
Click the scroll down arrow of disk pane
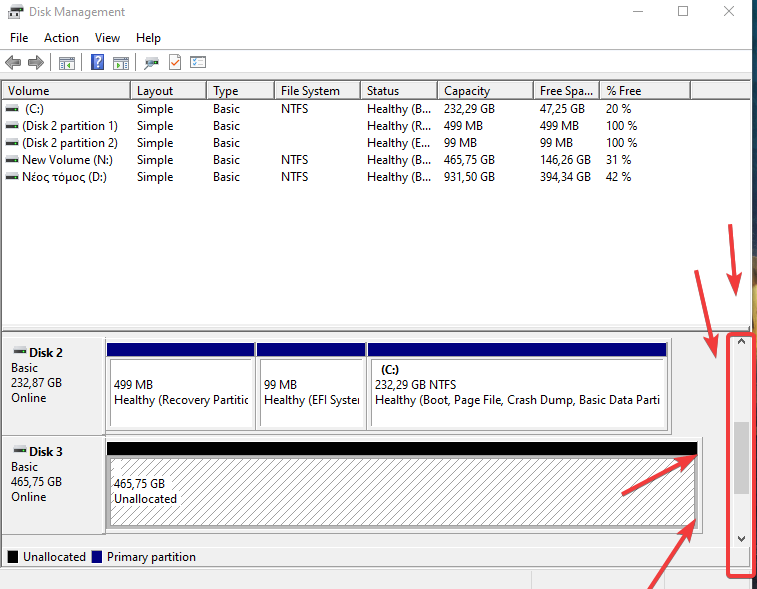pos(742,539)
